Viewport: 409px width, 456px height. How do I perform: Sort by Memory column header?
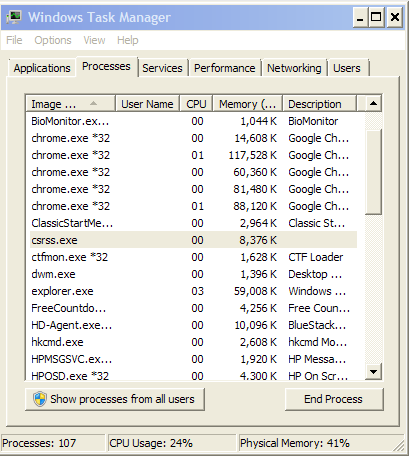(x=248, y=104)
